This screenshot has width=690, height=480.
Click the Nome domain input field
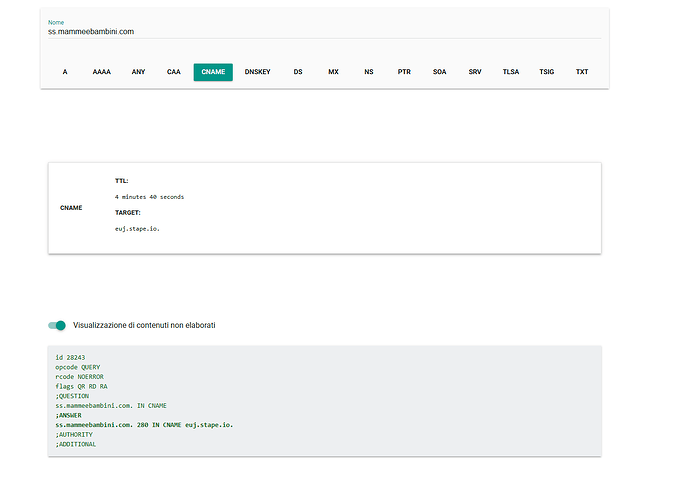click(x=323, y=31)
